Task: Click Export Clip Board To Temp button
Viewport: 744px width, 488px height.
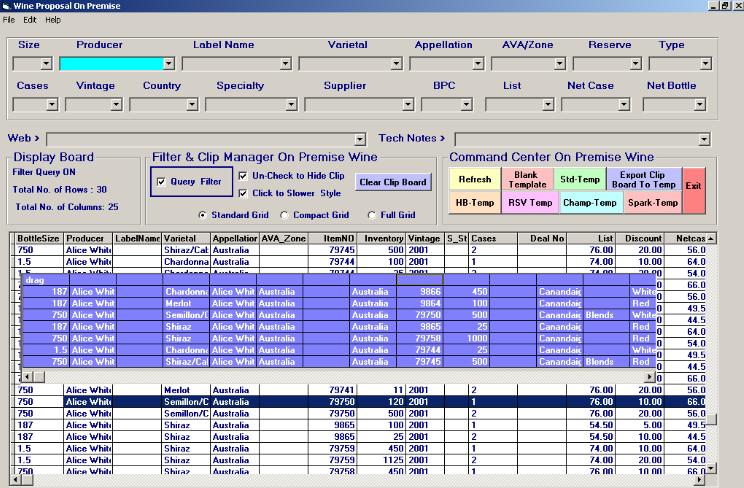Action: pyautogui.click(x=644, y=179)
